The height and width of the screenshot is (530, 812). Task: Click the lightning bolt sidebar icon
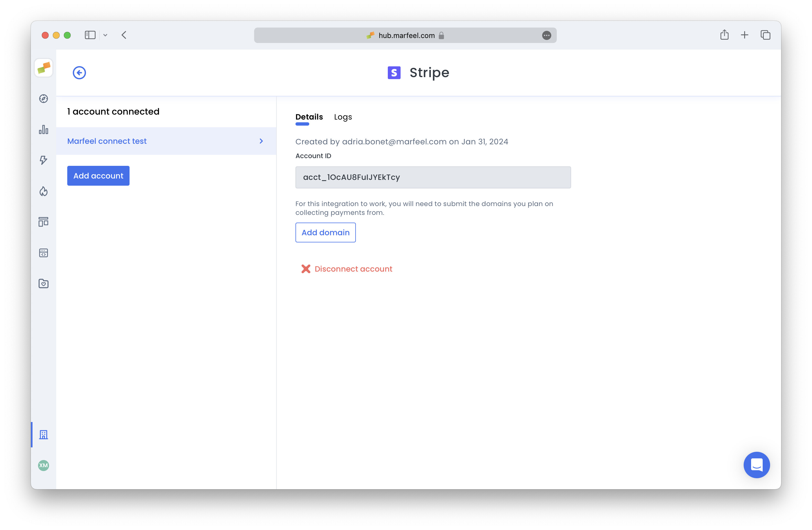43,160
